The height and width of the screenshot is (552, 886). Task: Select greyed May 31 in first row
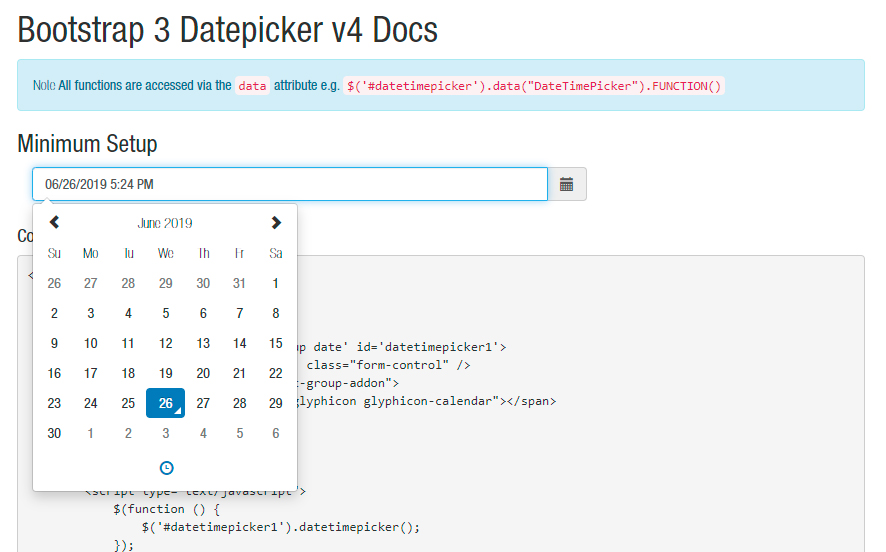(240, 283)
